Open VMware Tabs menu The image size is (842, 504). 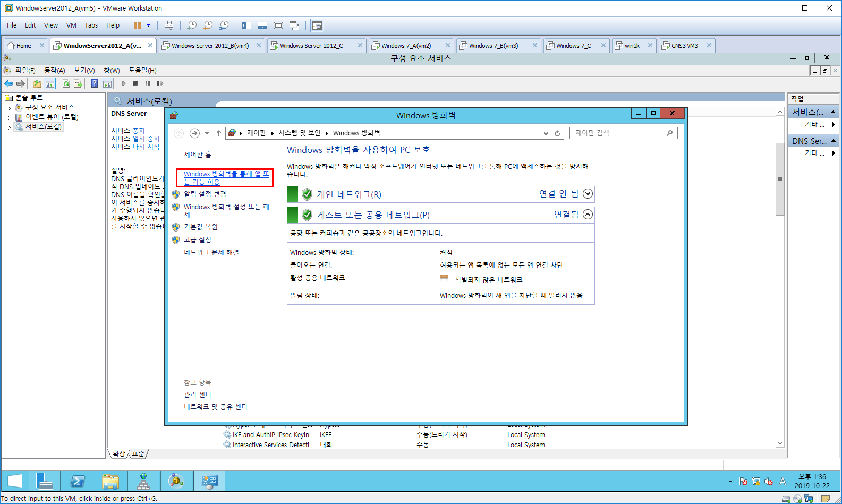[91, 25]
